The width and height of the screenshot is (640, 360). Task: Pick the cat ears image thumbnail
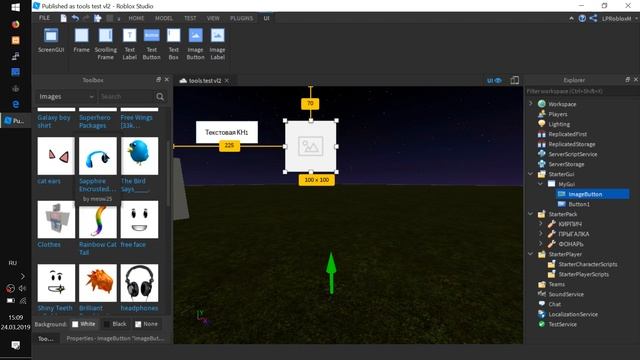[x=56, y=156]
